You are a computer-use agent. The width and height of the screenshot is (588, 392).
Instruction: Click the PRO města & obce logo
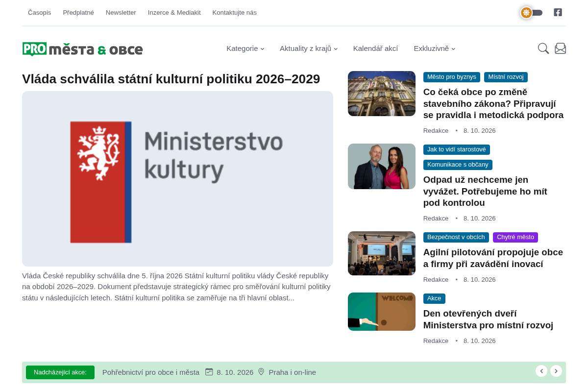pyautogui.click(x=82, y=49)
